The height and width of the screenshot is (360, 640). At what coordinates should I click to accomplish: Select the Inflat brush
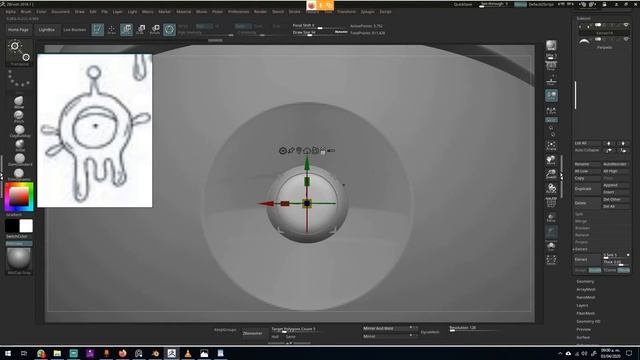(x=19, y=146)
